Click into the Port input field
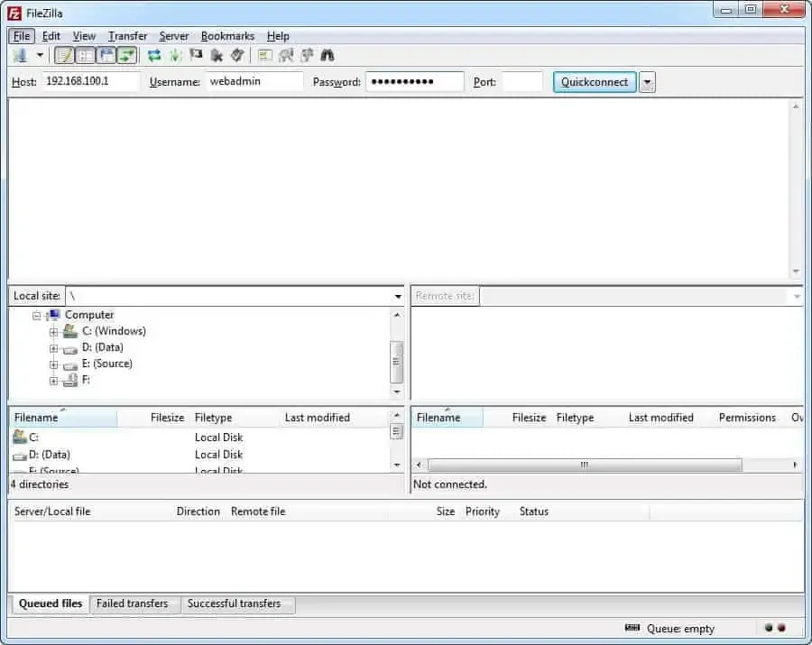This screenshot has height=645, width=812. click(x=522, y=82)
